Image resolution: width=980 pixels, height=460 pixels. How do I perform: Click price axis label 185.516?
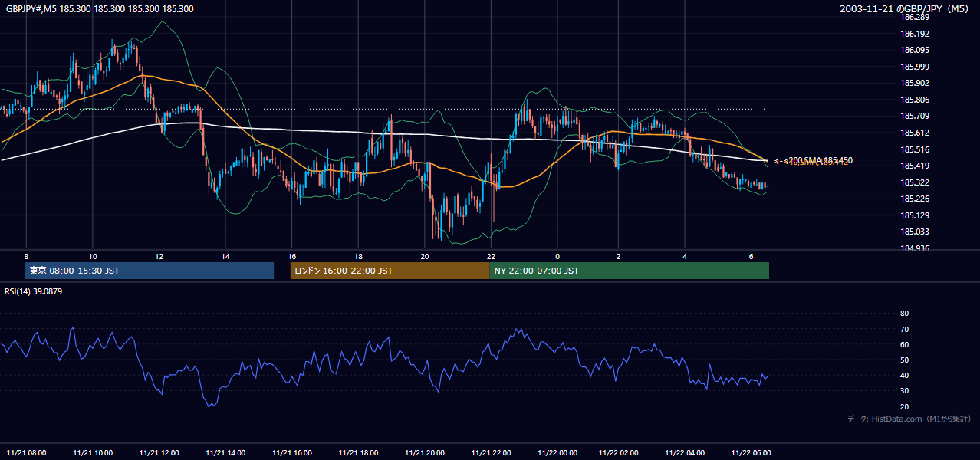[x=916, y=149]
